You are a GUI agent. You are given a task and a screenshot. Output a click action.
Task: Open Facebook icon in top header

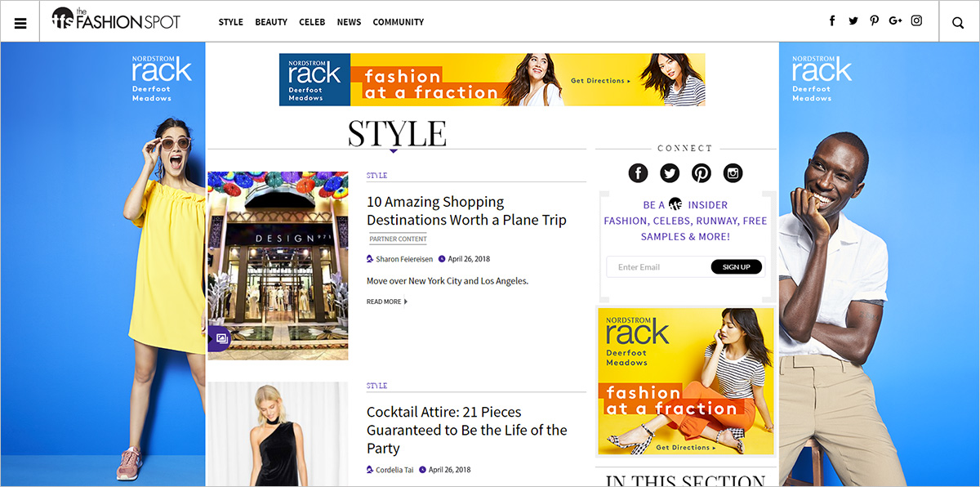(x=832, y=21)
